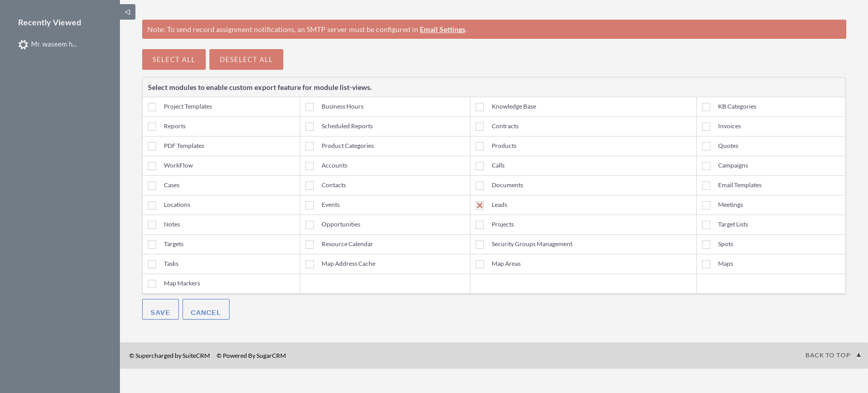Viewport: 868px width, 393px height.
Task: Enable the Security Groups Management checkbox
Action: [480, 245]
